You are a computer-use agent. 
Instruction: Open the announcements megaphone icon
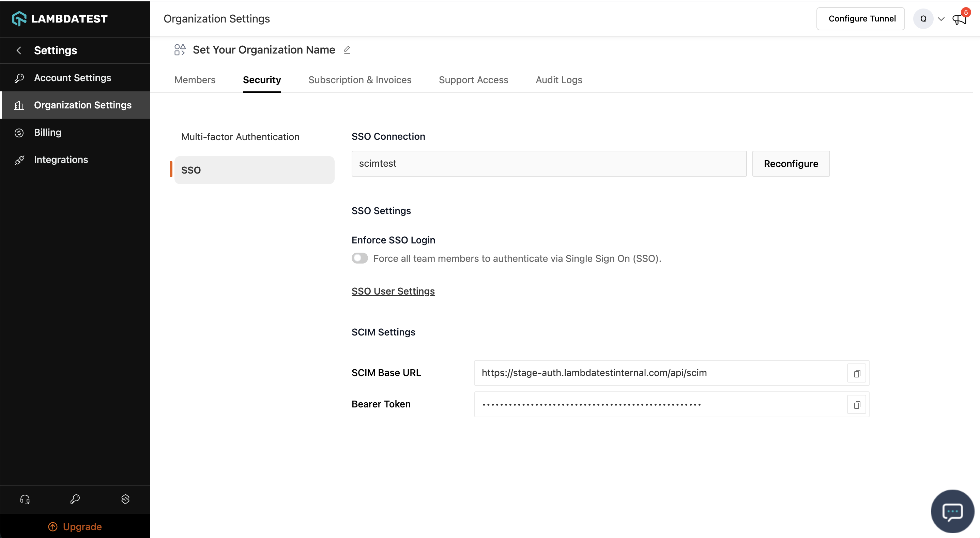[959, 19]
